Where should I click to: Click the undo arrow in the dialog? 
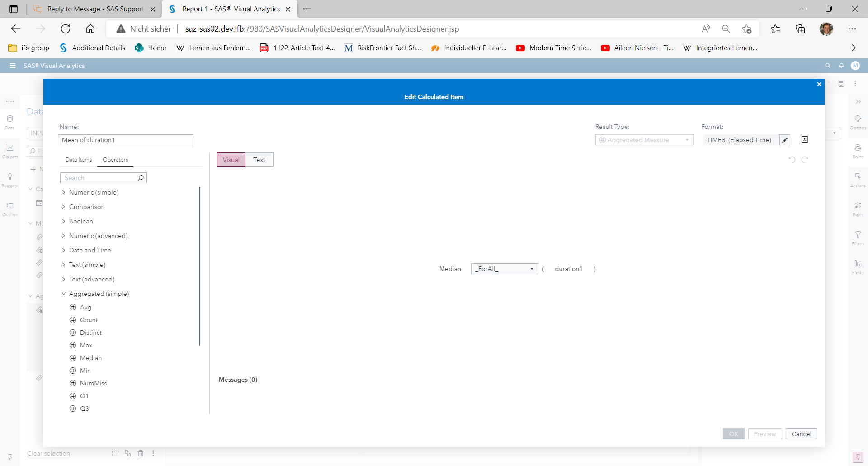792,159
